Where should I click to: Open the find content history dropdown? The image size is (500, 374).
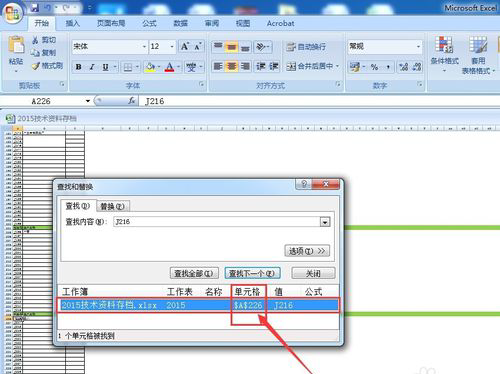(x=325, y=222)
